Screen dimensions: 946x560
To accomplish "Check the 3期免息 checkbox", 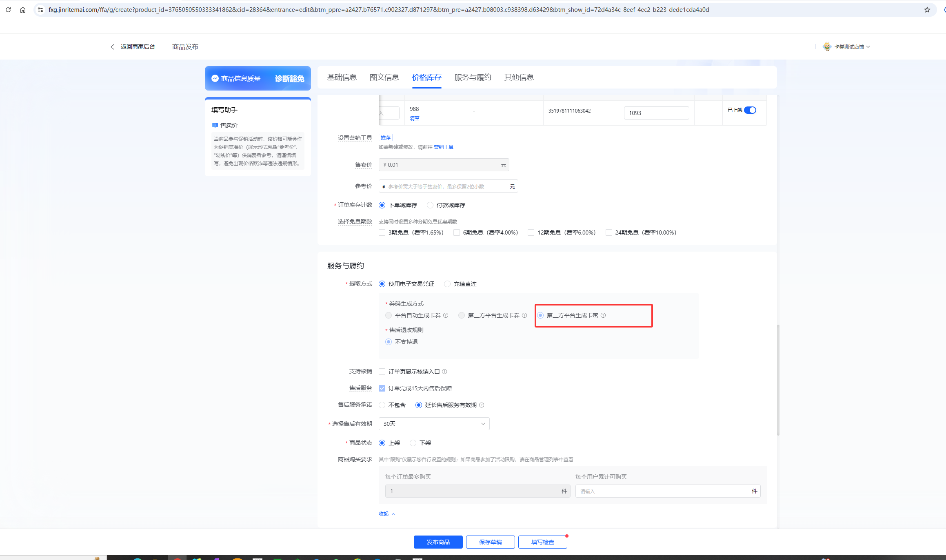I will (382, 232).
